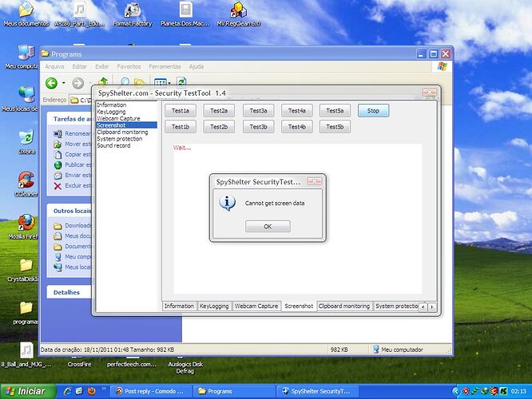
Task: Select KeyLogging in the TestTool left list
Action: coord(126,112)
